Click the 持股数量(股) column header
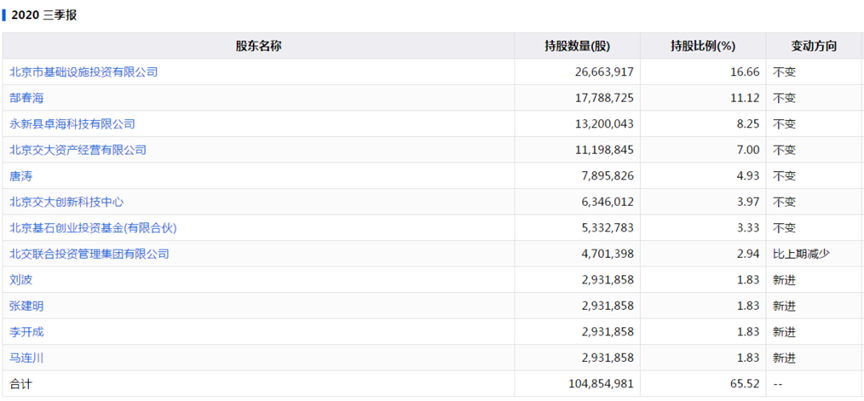 click(x=577, y=46)
